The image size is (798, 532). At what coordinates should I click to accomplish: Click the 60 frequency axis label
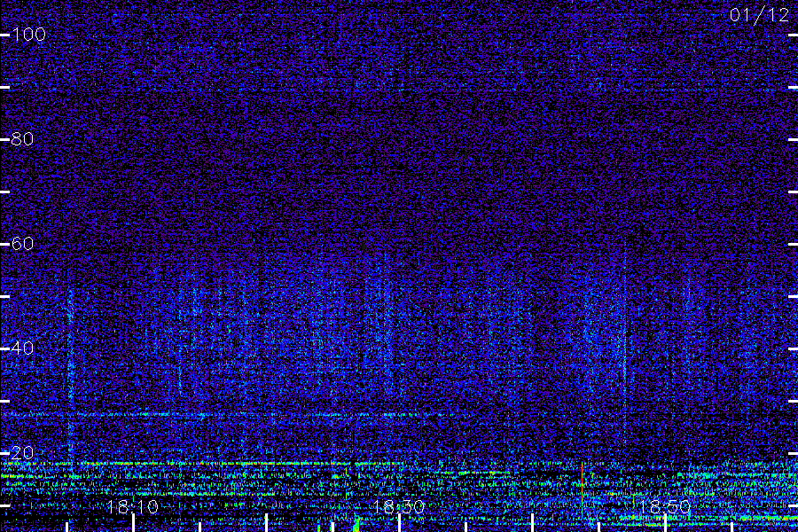tap(22, 243)
